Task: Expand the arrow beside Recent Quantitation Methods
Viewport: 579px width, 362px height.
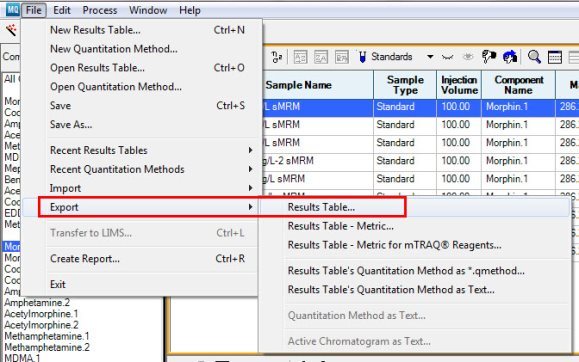Action: (251, 169)
